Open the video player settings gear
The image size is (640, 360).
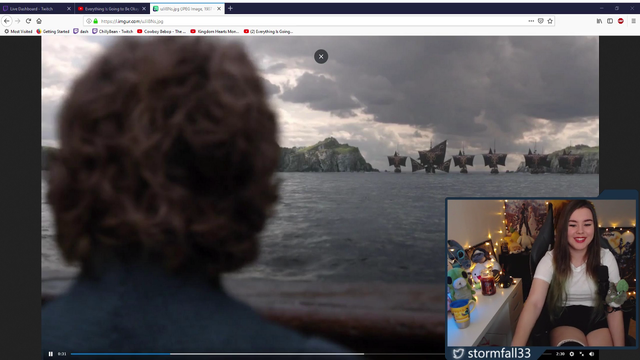tap(571, 354)
